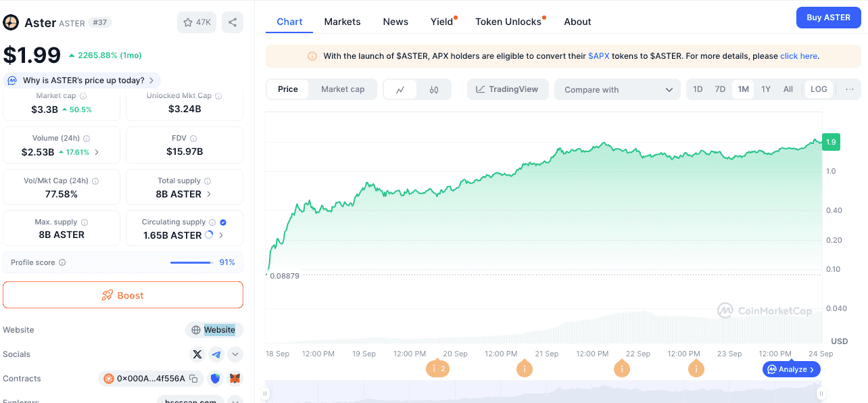
Task: Click the 1.9 current price label on chart
Action: click(831, 141)
